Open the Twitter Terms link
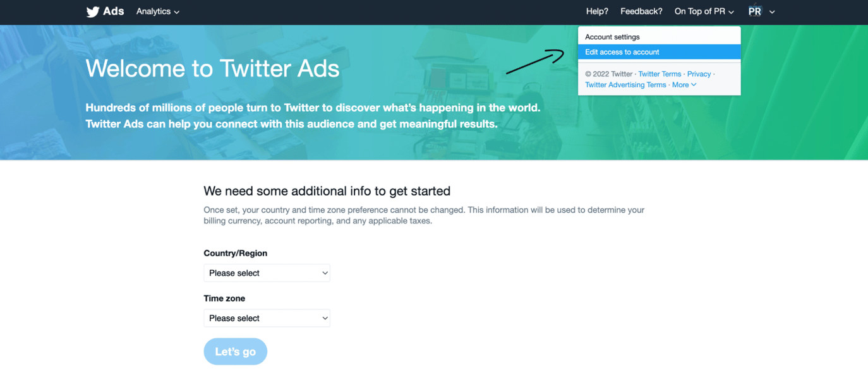The height and width of the screenshot is (385, 868). (x=660, y=74)
